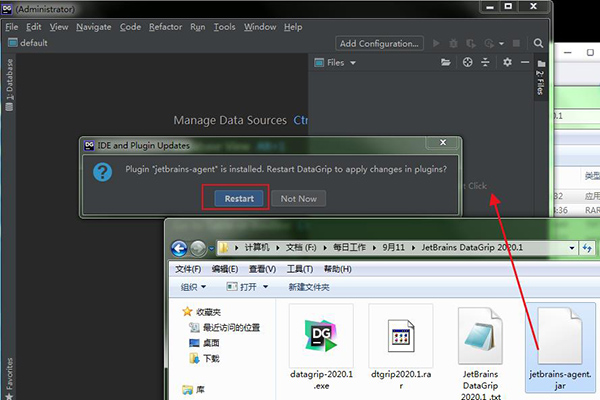Image resolution: width=600 pixels, height=400 pixels.
Task: Click 每日工作 in the address bar
Action: tap(349, 247)
